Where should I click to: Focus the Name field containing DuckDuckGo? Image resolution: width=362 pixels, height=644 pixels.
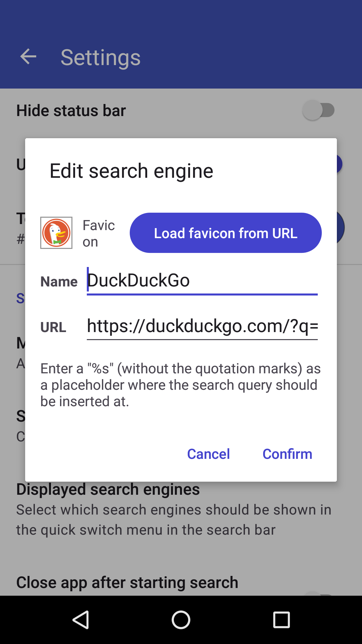(202, 280)
